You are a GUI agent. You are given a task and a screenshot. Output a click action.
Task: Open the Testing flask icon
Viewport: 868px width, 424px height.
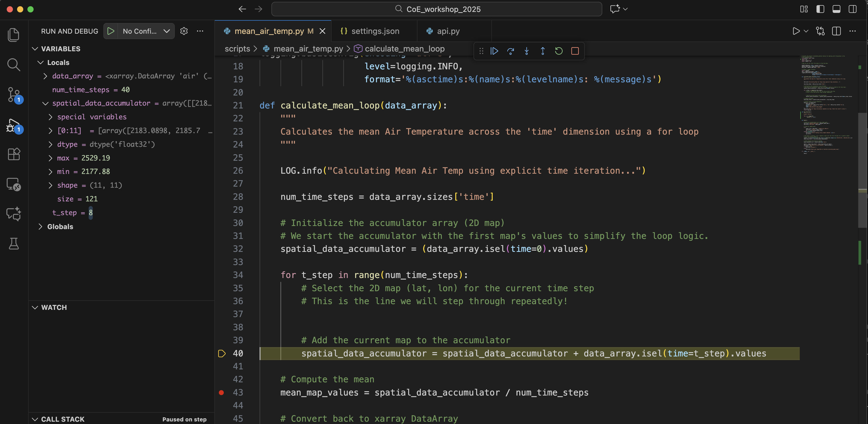pyautogui.click(x=14, y=243)
